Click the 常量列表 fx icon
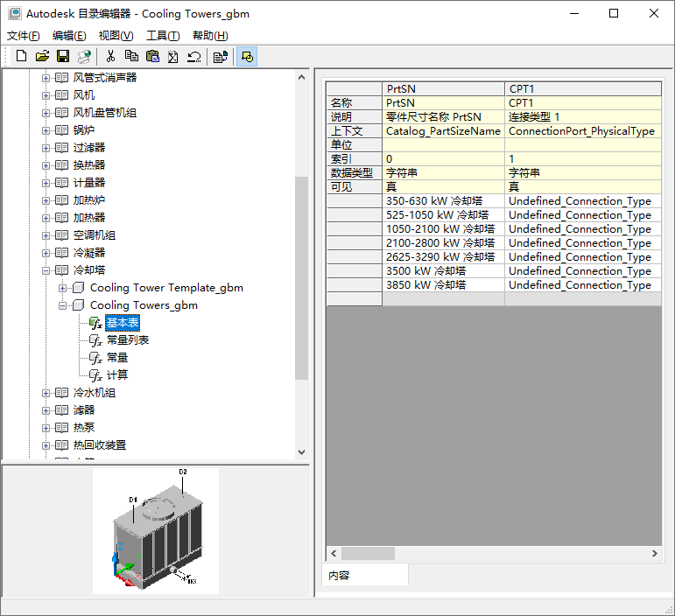This screenshot has width=675, height=616. (x=95, y=340)
